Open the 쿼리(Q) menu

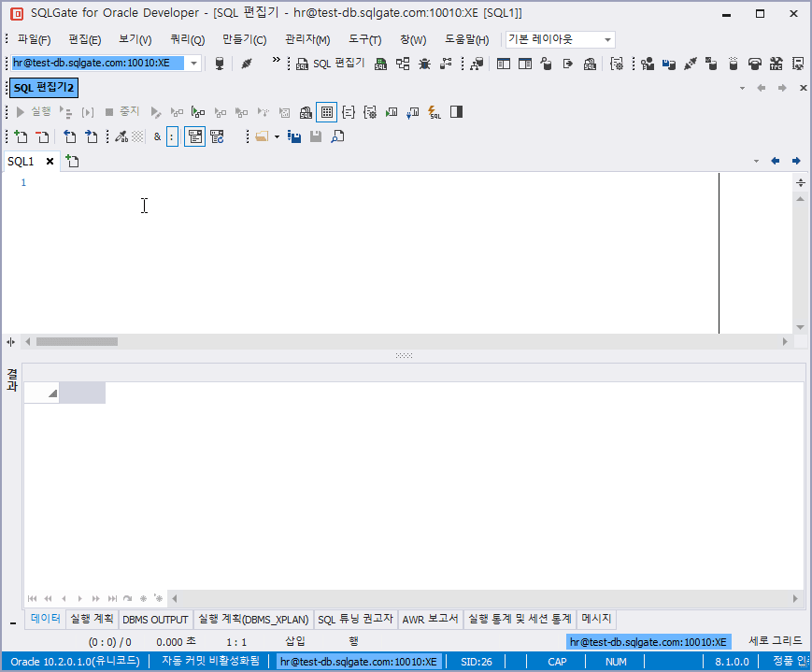pos(187,40)
